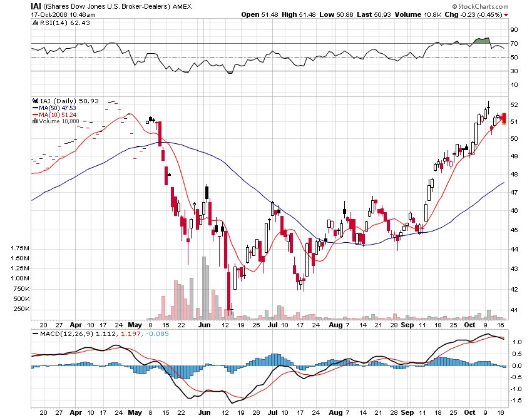Click the volume bars icon beside Volume 10,800
The image size is (532, 418).
coord(35,121)
